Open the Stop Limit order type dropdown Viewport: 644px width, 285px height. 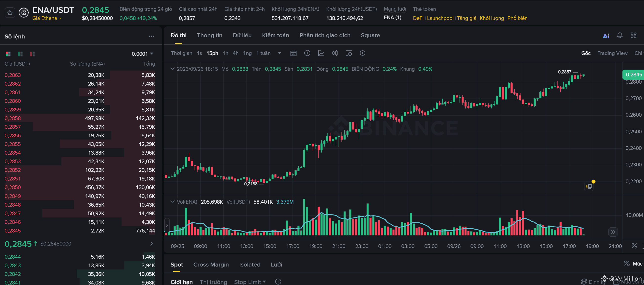tap(250, 282)
